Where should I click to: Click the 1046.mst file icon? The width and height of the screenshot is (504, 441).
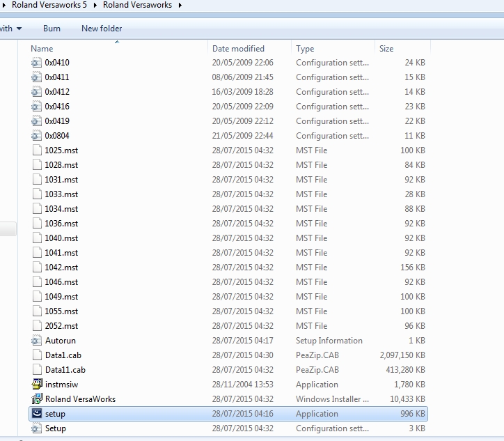coord(37,282)
